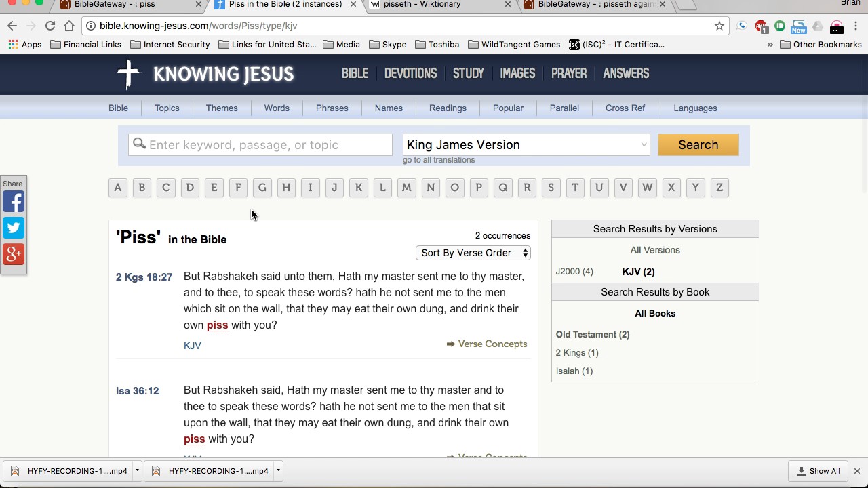Filter results by Isaiah (1)
Image resolution: width=868 pixels, height=488 pixels.
(x=574, y=371)
